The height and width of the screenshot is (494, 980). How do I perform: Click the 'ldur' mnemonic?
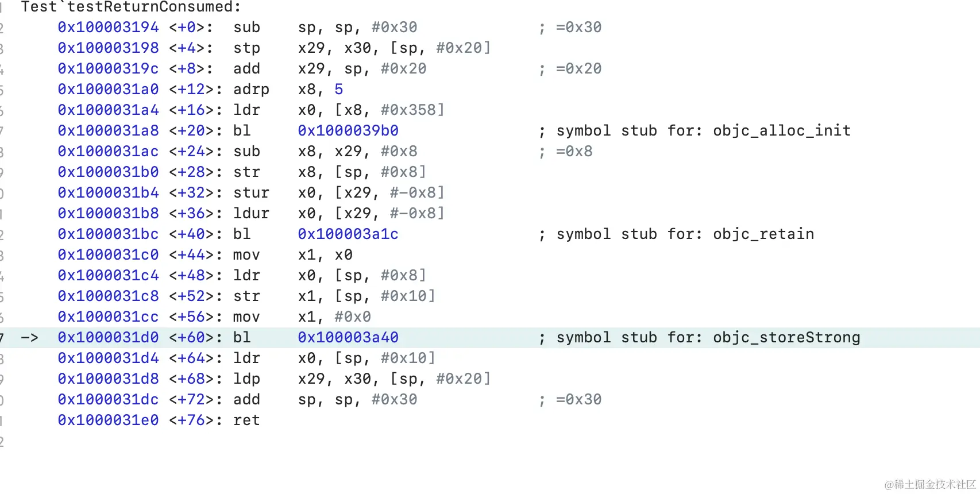251,214
